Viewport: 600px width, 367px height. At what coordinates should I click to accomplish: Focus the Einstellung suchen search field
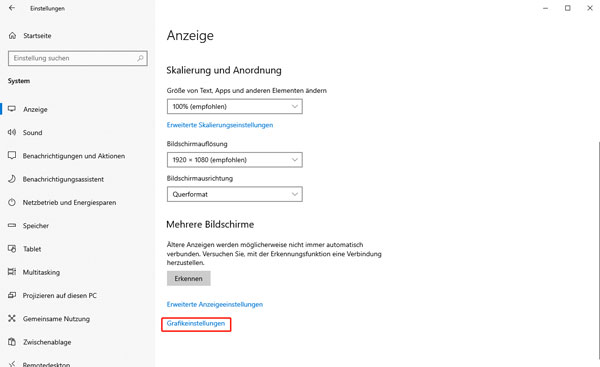pyautogui.click(x=78, y=58)
